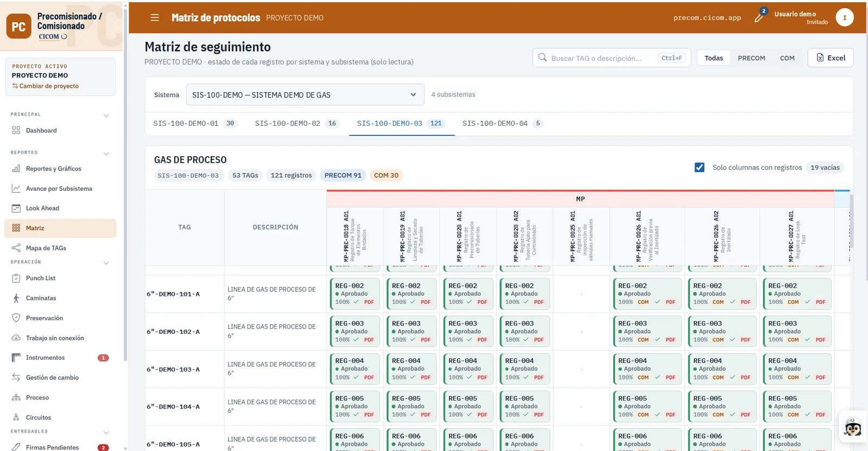
Task: Select tag 6"-DEMO-101-A cell
Action: (184, 294)
